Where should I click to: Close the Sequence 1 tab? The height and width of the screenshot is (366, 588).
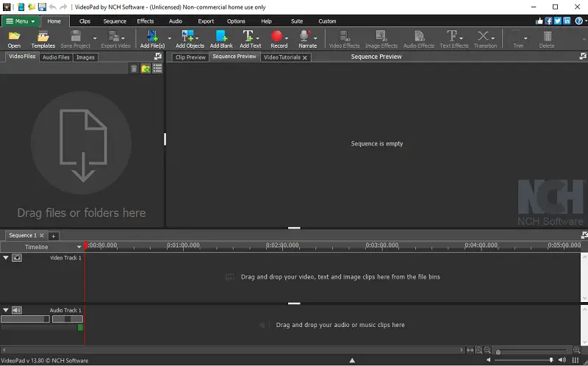pos(42,235)
